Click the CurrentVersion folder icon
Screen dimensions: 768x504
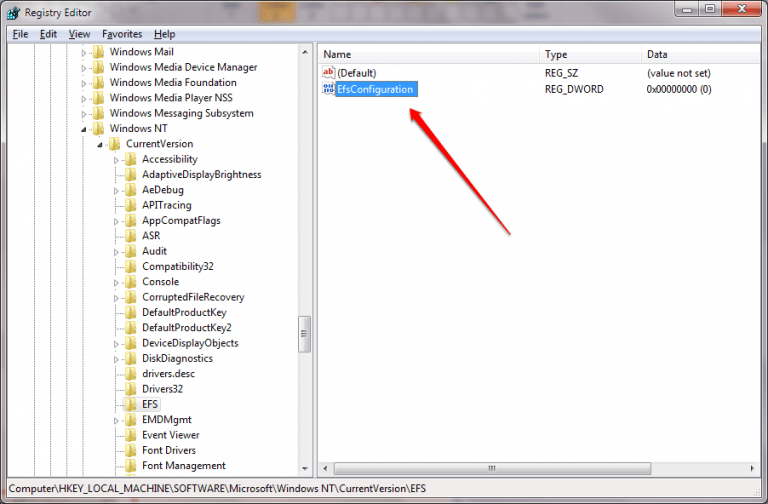[x=115, y=144]
